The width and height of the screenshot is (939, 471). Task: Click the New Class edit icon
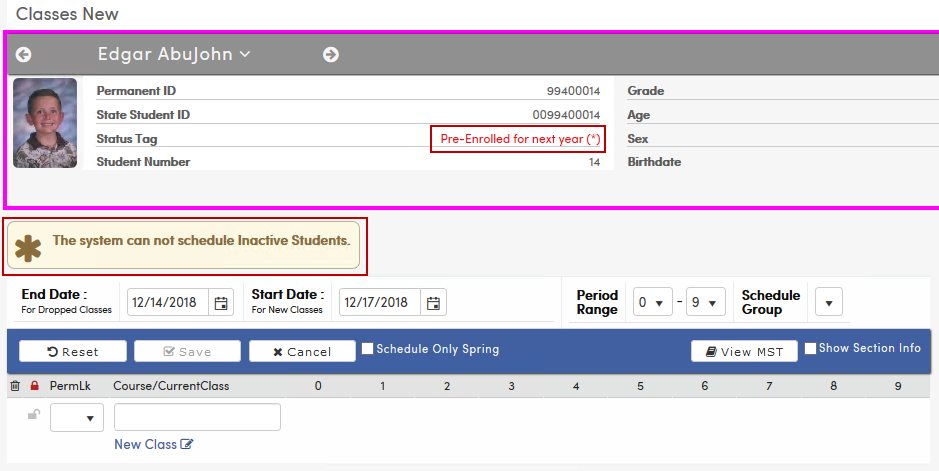[187, 444]
